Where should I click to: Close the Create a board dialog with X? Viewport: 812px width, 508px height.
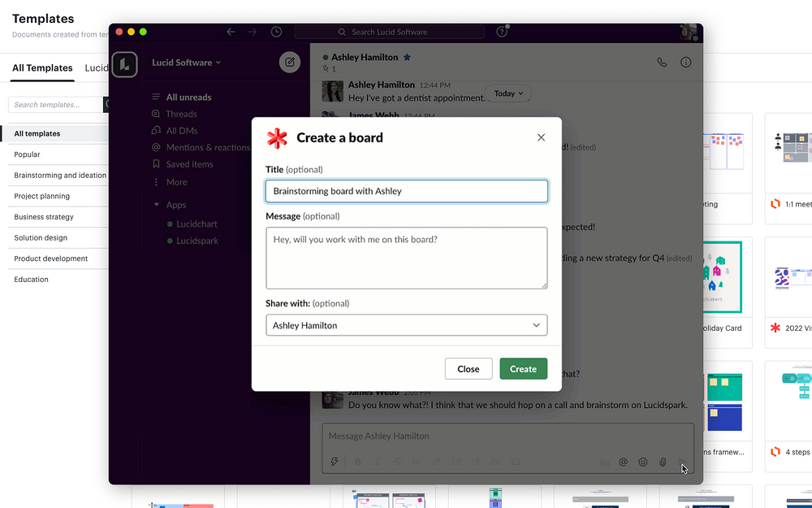tap(541, 137)
